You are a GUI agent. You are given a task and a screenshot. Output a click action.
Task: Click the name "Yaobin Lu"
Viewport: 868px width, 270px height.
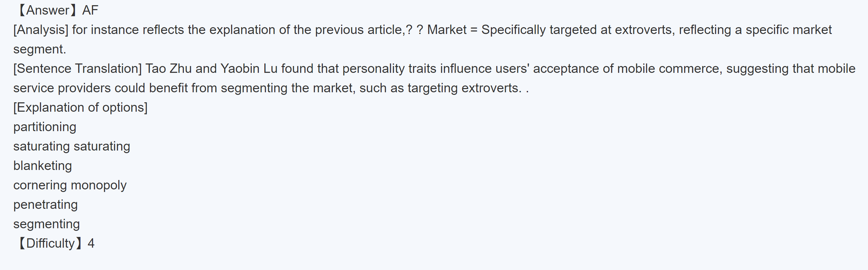click(249, 69)
